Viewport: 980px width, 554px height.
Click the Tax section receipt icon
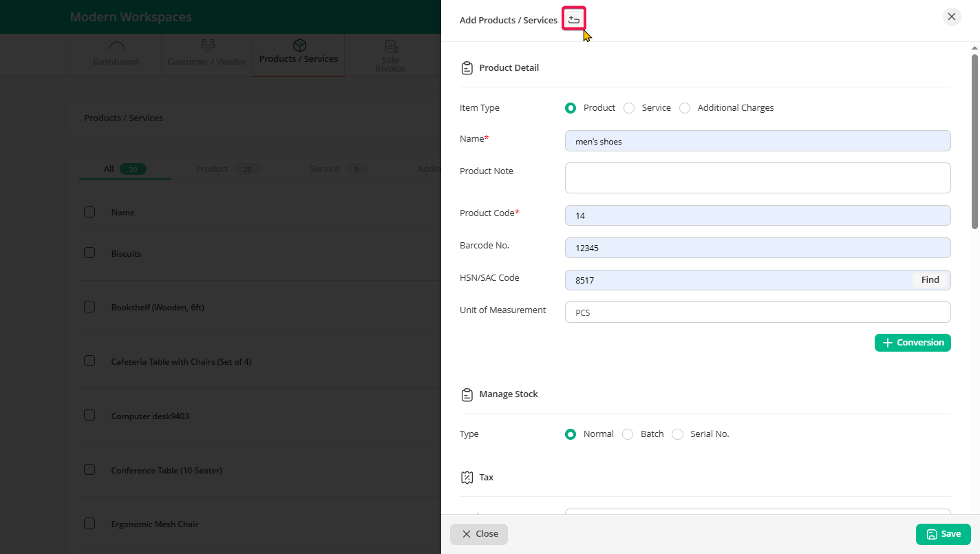coord(467,477)
